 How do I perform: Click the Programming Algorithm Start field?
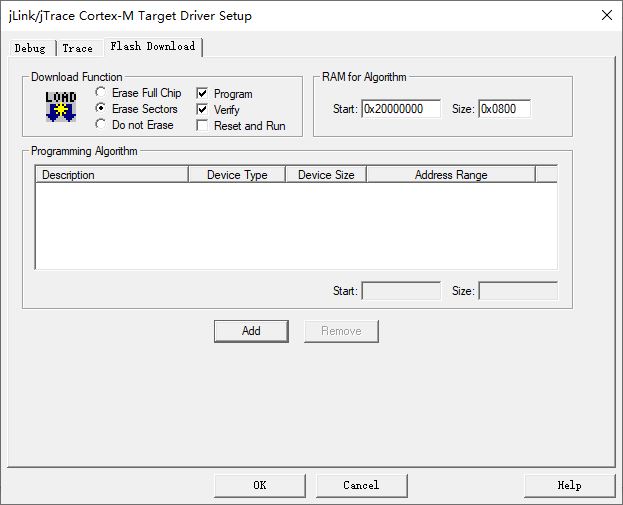[401, 291]
